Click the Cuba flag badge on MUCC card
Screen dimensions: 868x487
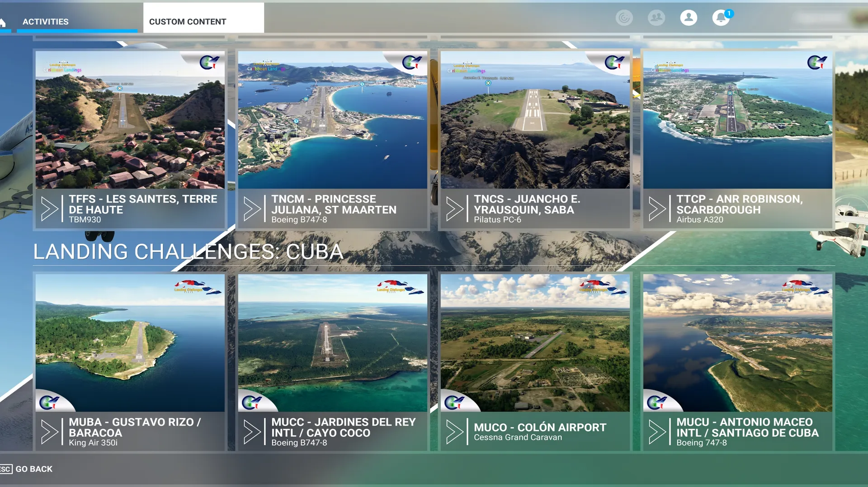pyautogui.click(x=401, y=287)
